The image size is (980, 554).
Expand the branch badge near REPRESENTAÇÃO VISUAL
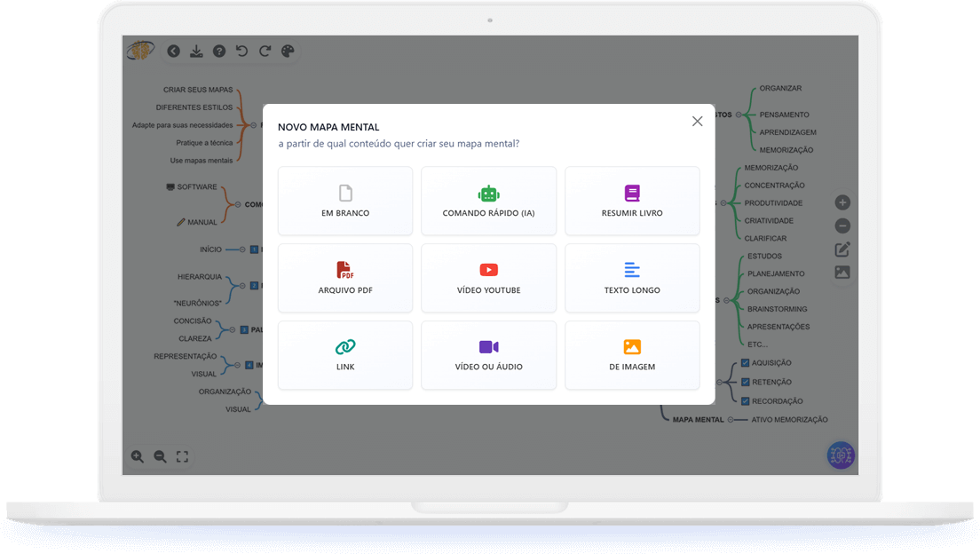[249, 365]
